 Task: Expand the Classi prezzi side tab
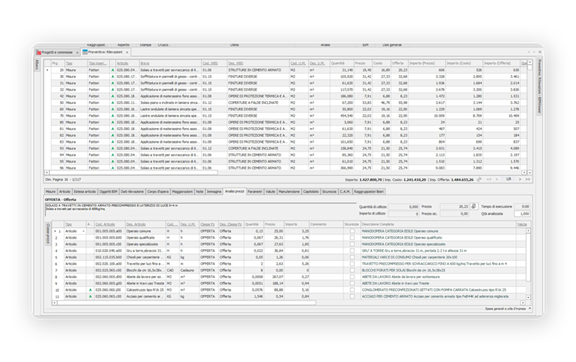pos(47,234)
